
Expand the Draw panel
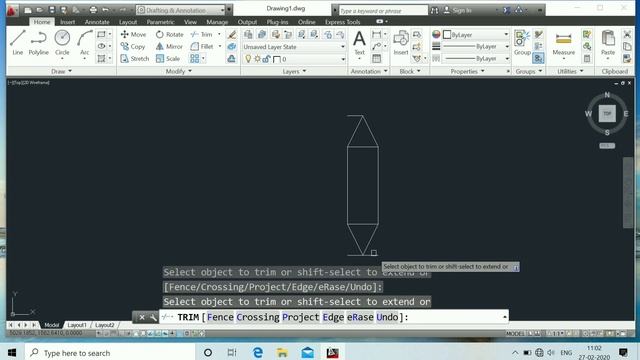click(62, 71)
